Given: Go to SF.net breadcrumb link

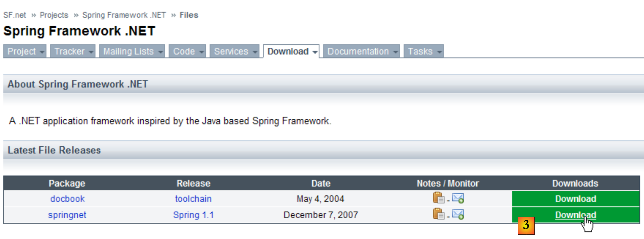Looking at the screenshot, I should [15, 15].
